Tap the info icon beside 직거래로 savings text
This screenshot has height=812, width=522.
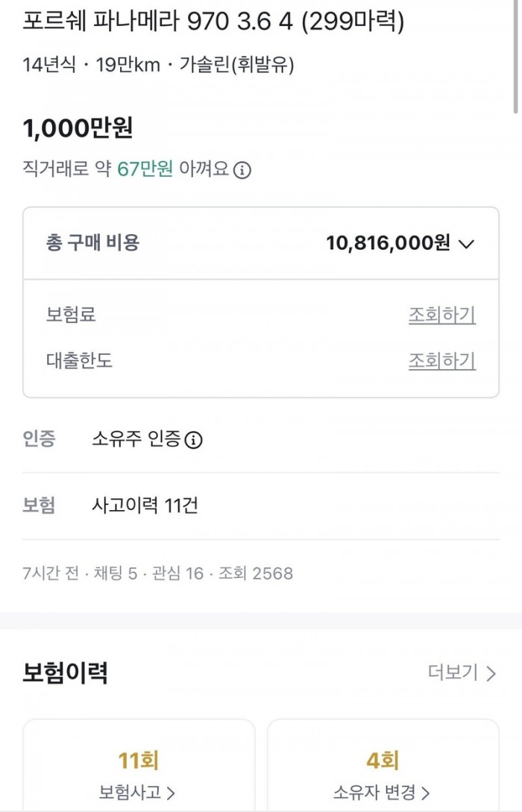pyautogui.click(x=242, y=170)
